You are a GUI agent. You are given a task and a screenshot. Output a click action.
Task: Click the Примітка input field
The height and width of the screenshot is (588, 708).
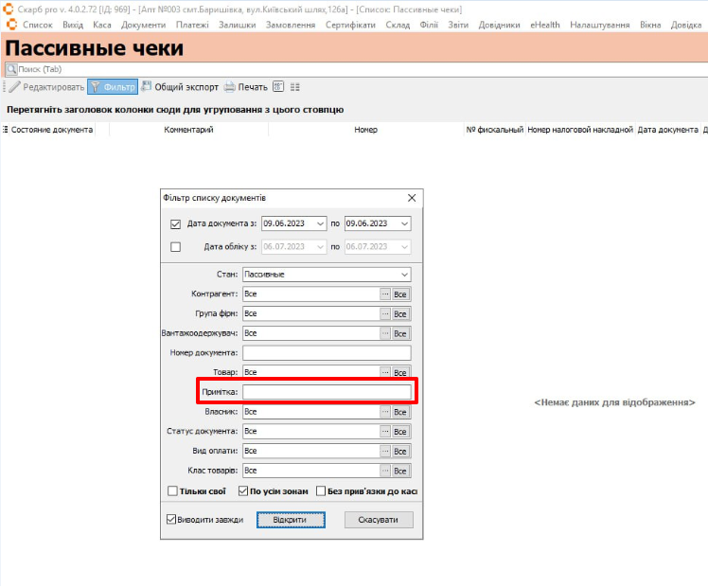coord(327,392)
